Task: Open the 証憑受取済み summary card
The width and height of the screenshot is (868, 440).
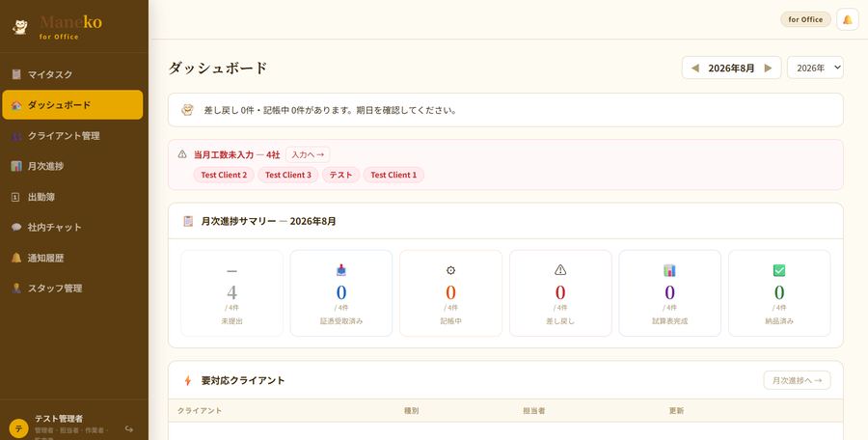Action: (x=341, y=293)
